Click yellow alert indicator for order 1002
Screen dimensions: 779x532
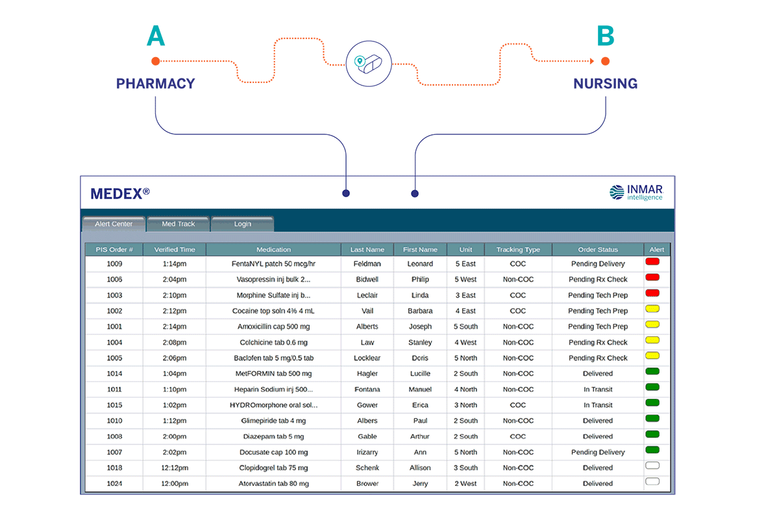coord(652,309)
